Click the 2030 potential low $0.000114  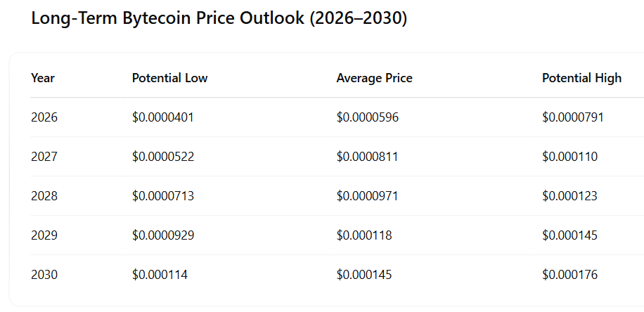coord(160,275)
